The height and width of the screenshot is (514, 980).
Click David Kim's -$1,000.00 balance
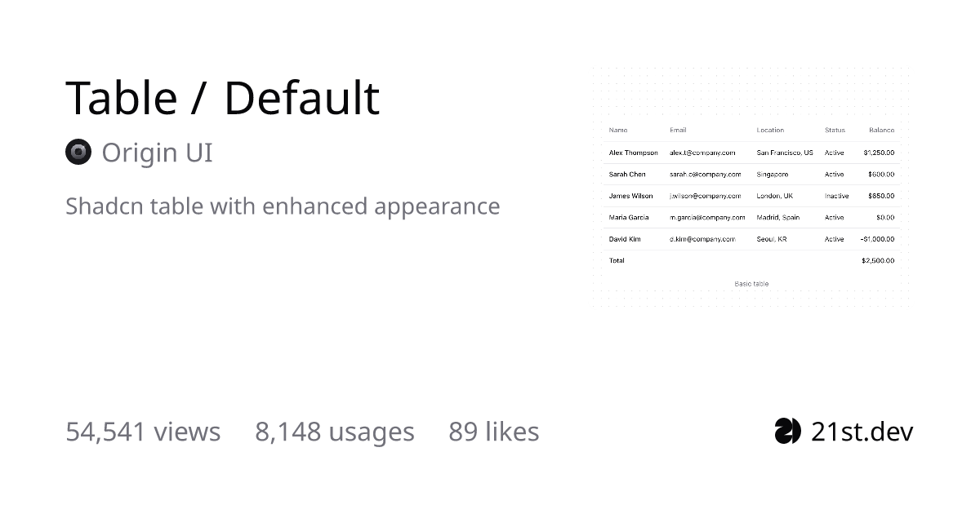877,239
